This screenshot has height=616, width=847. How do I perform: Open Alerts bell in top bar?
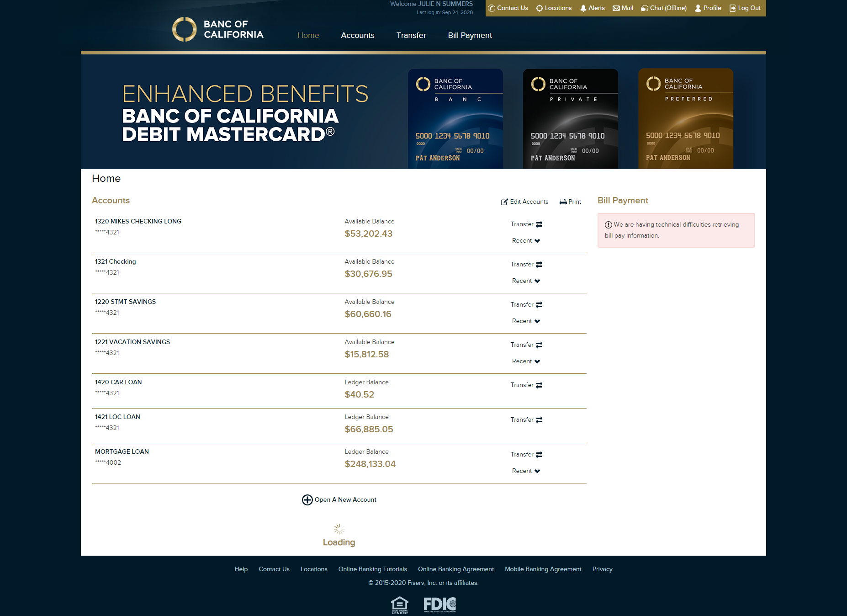tap(592, 8)
